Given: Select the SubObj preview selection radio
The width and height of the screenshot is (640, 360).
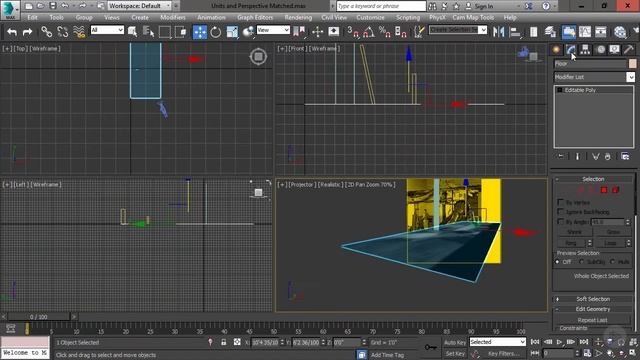Looking at the screenshot, I should 582,262.
